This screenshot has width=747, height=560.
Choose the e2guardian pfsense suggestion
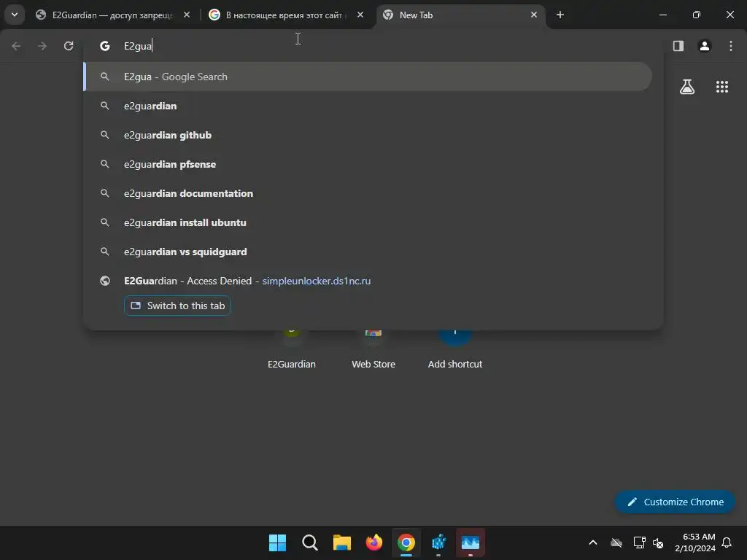point(368,164)
